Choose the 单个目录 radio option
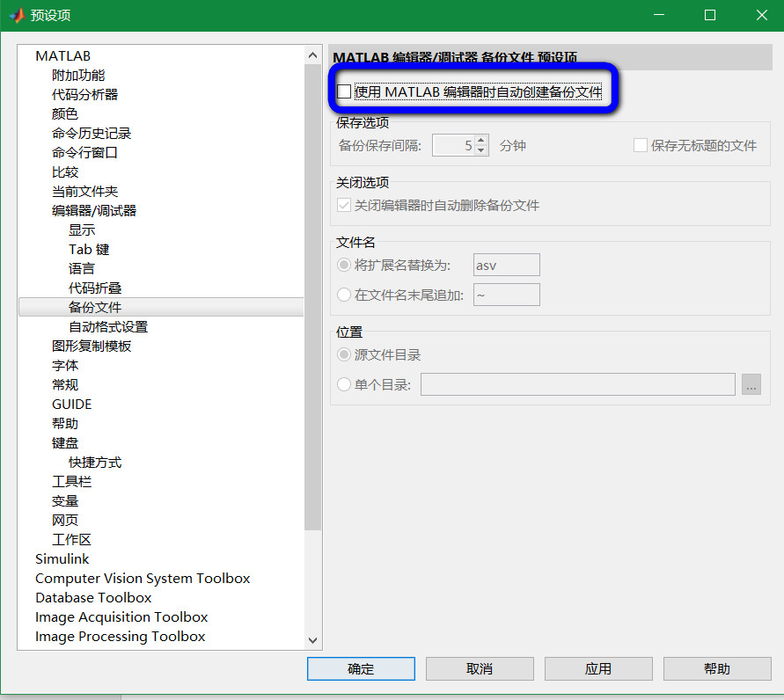The width and height of the screenshot is (784, 700). click(343, 384)
